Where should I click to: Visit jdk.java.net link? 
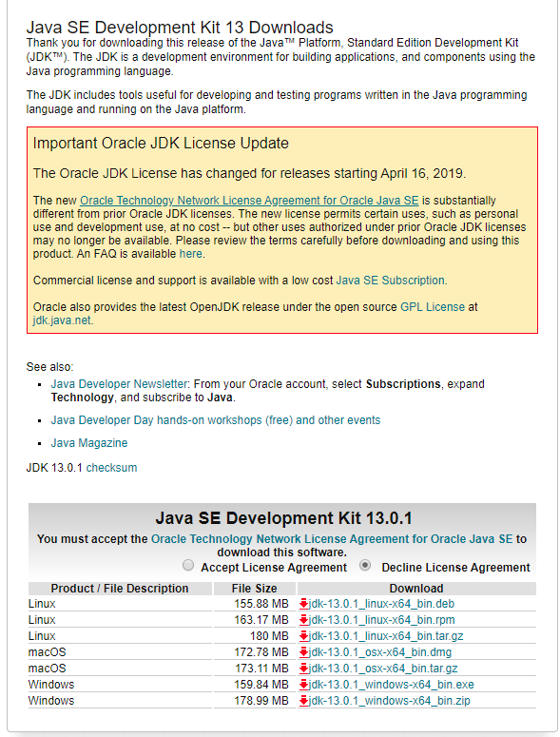62,320
